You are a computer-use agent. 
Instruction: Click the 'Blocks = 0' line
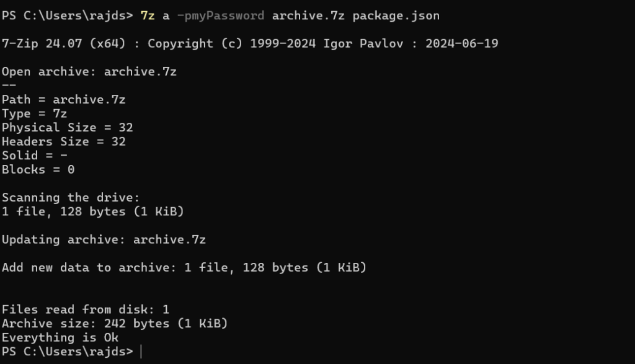tap(38, 169)
